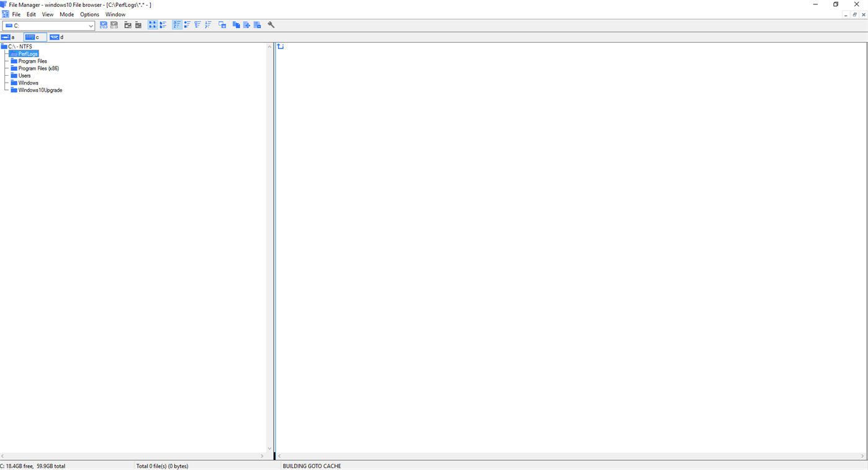
Task: Open options with the wrench icon
Action: coord(271,25)
